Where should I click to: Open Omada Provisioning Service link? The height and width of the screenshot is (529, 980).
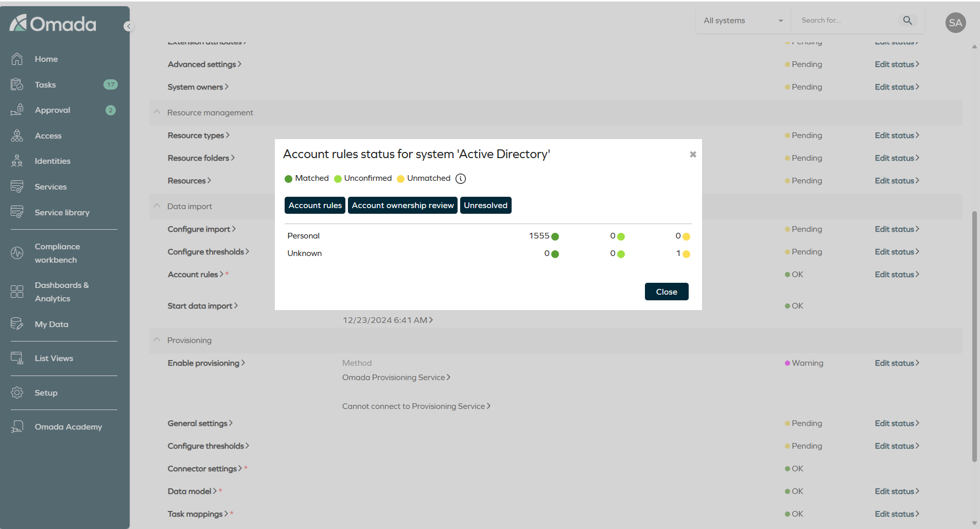[x=396, y=378]
